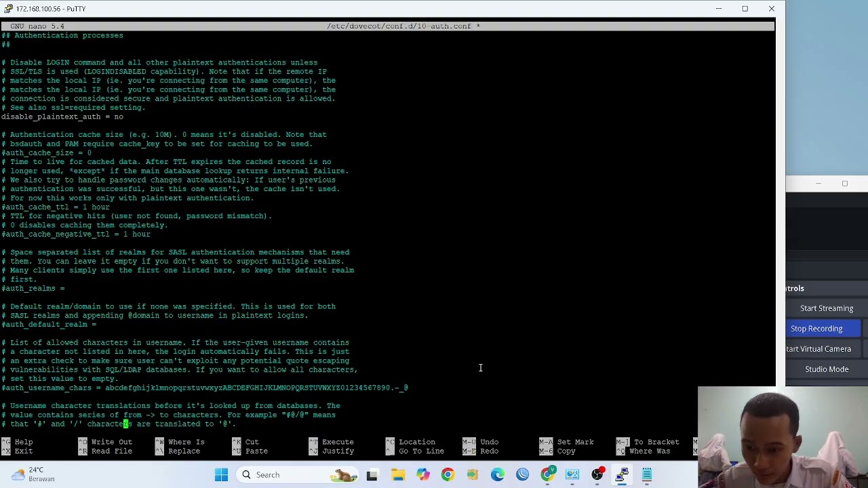Click the '## Authentication processes' header line
The width and height of the screenshot is (868, 488).
(x=62, y=35)
